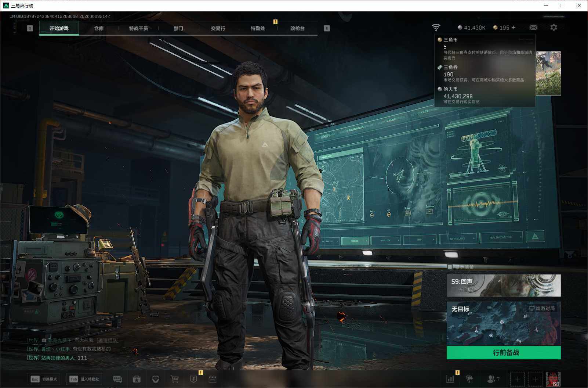Open the settings gear icon
Viewport: 588px width, 388px height.
pos(553,28)
